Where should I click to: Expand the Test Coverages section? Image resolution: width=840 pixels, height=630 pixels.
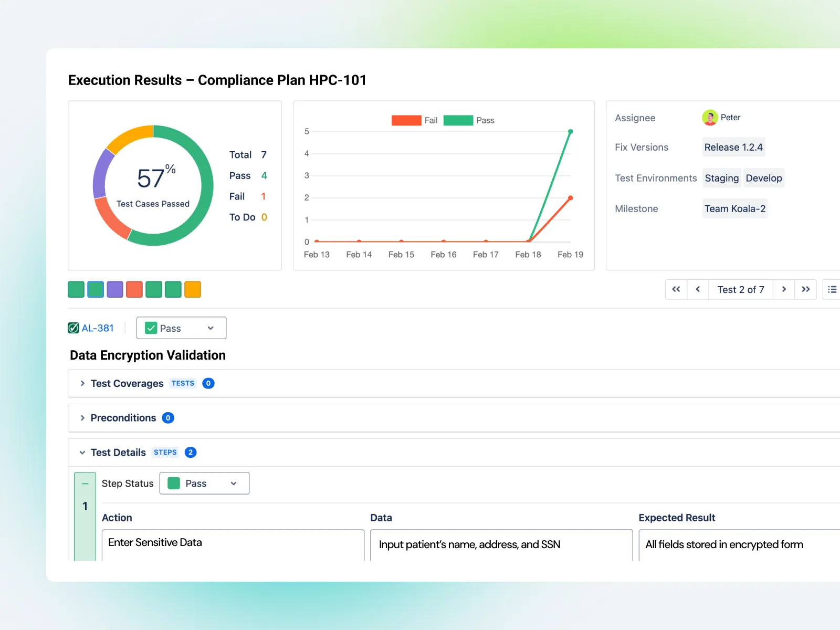(x=82, y=383)
